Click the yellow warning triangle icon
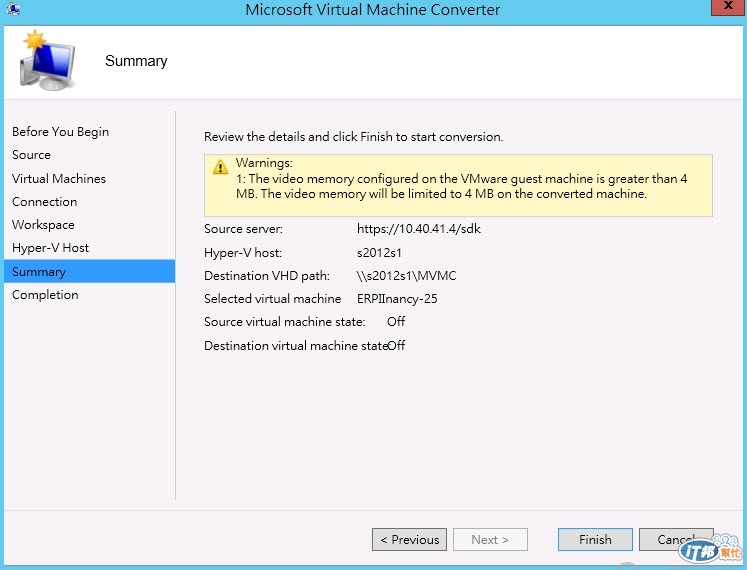This screenshot has width=747, height=570. tap(220, 167)
